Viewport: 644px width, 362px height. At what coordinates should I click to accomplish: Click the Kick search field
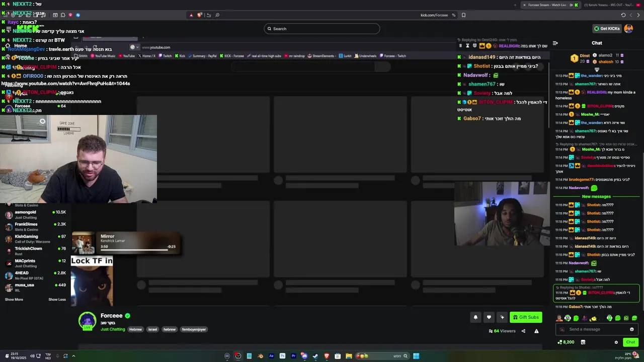pos(322,29)
